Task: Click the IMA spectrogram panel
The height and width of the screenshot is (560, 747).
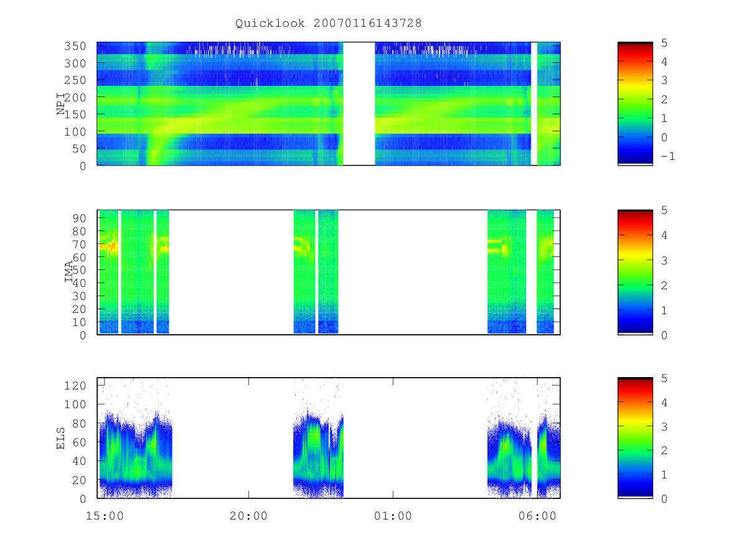Action: [x=329, y=272]
